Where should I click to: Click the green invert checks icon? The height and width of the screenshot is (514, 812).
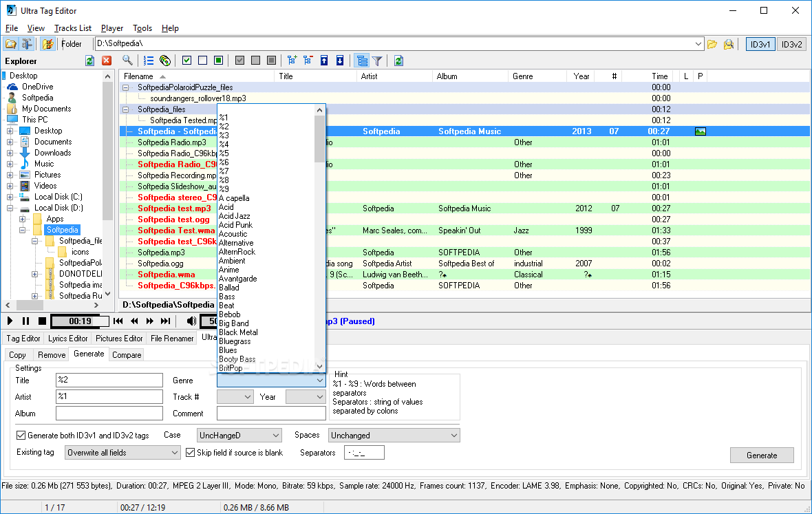pyautogui.click(x=219, y=61)
